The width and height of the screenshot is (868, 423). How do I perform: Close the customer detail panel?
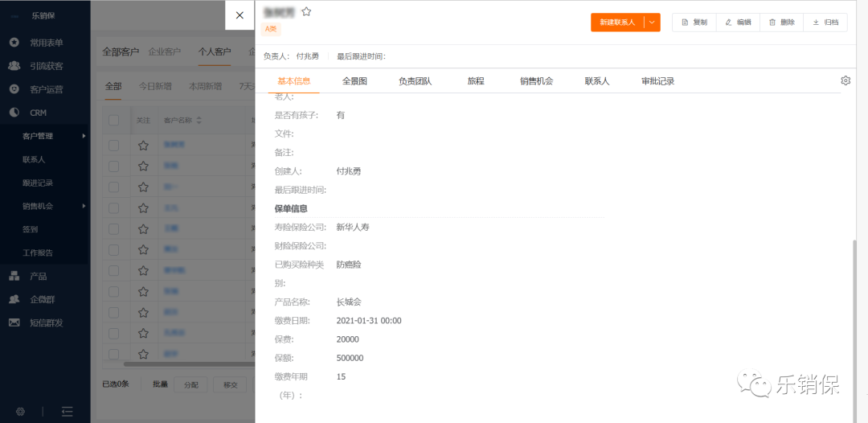pos(240,15)
